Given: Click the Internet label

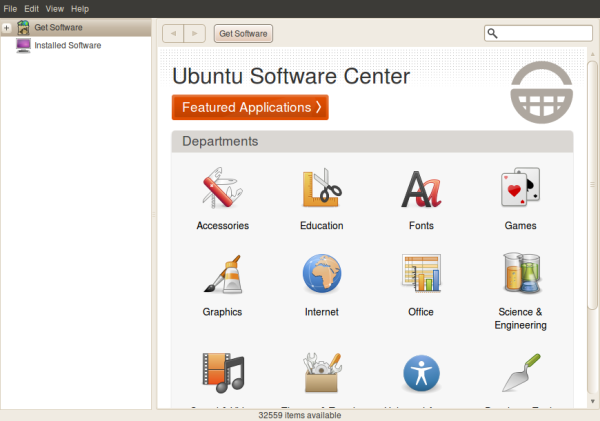Looking at the screenshot, I should [x=322, y=312].
